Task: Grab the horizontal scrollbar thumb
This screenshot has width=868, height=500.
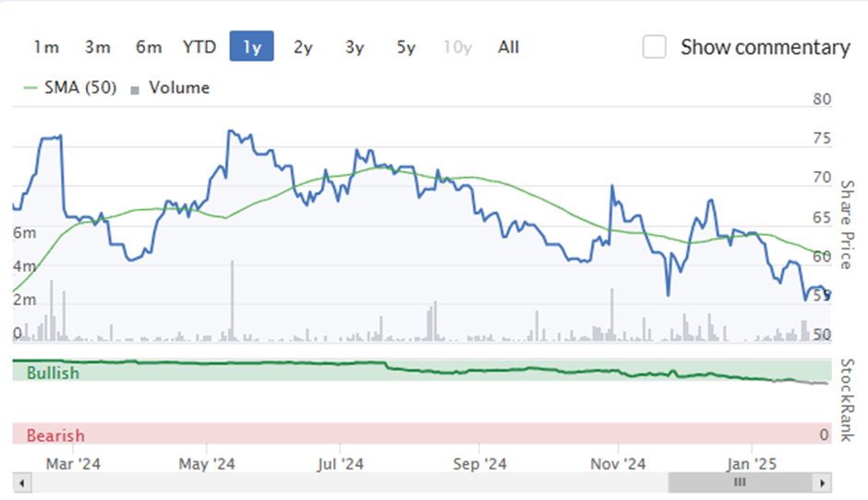Action: pos(741,482)
